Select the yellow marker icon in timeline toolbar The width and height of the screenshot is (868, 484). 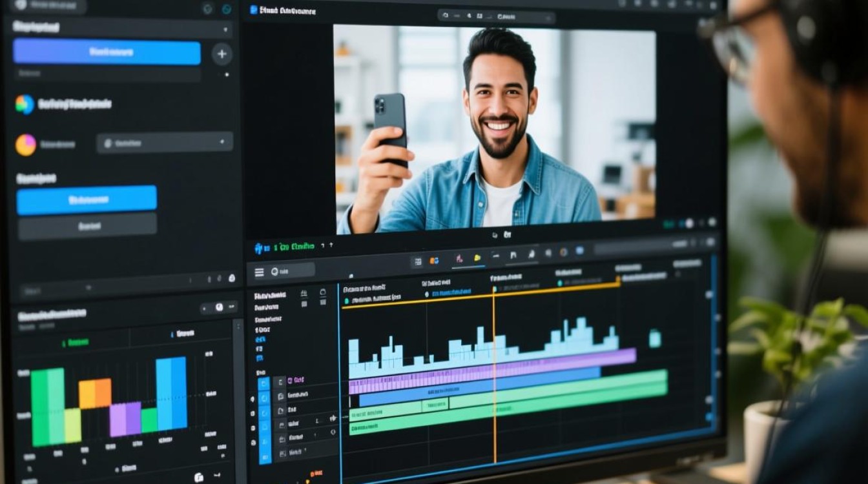pos(477,258)
